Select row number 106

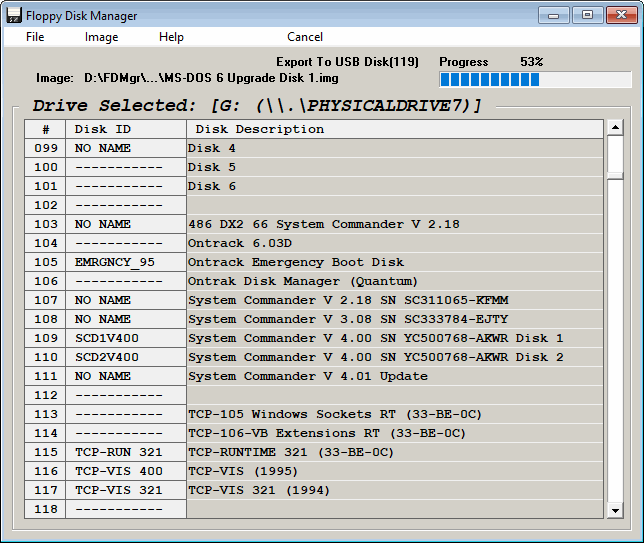45,281
